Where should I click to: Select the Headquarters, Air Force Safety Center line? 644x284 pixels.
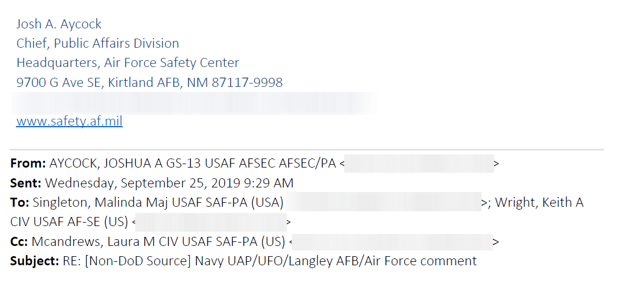pos(128,62)
